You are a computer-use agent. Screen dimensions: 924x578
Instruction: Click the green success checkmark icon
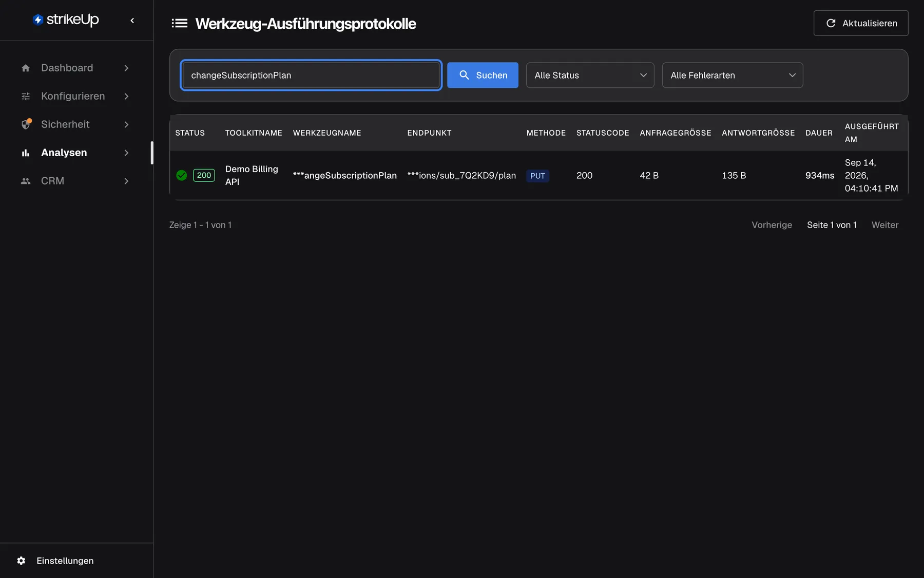point(182,175)
